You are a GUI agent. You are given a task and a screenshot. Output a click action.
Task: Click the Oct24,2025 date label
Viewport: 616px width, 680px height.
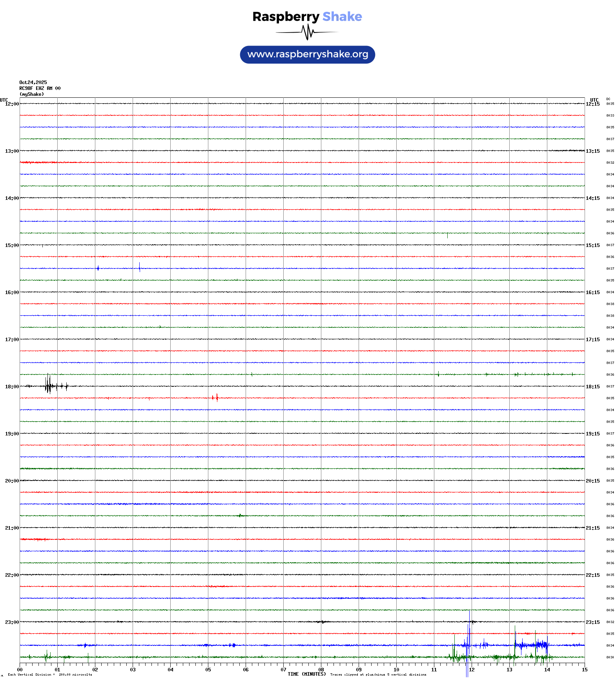[33, 82]
